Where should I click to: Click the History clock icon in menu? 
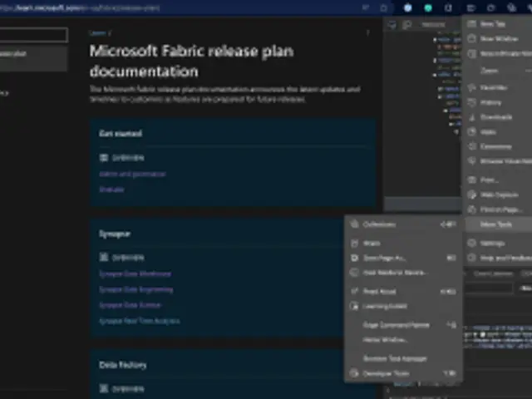(471, 102)
